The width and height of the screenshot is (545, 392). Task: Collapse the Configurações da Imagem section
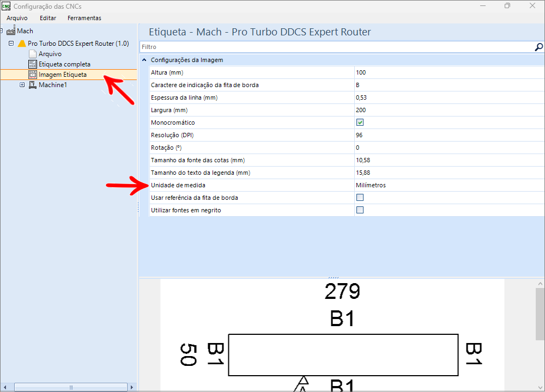[144, 60]
